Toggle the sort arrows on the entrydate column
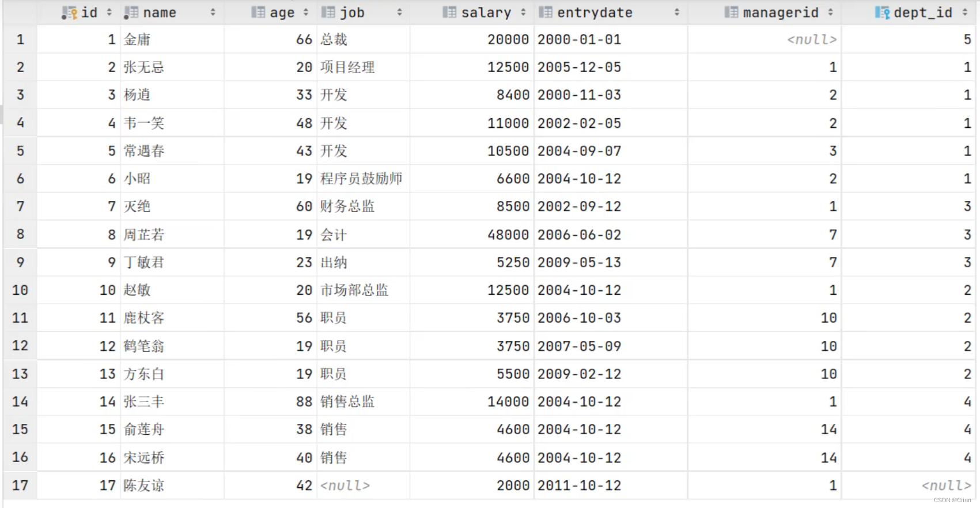The width and height of the screenshot is (980, 508). pos(676,12)
